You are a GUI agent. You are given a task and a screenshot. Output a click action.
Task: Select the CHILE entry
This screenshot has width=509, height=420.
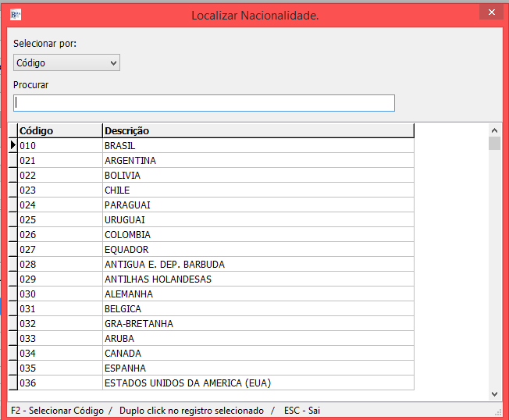117,190
